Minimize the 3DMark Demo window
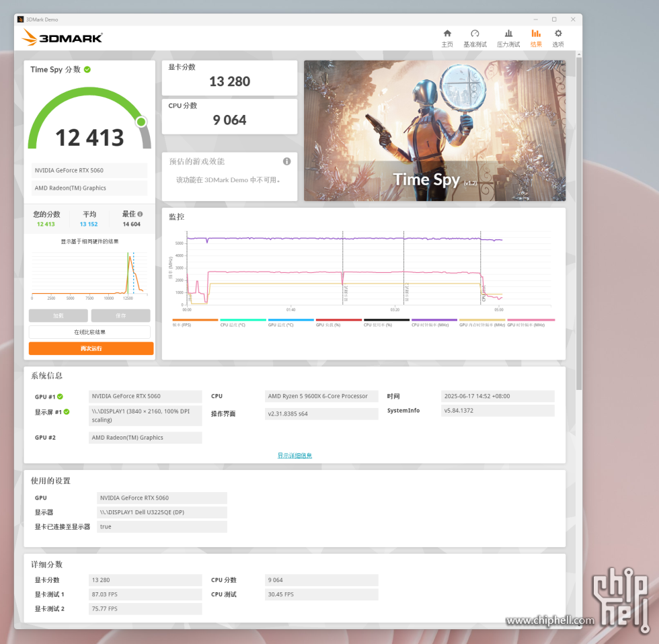This screenshot has height=644, width=659. coord(536,19)
